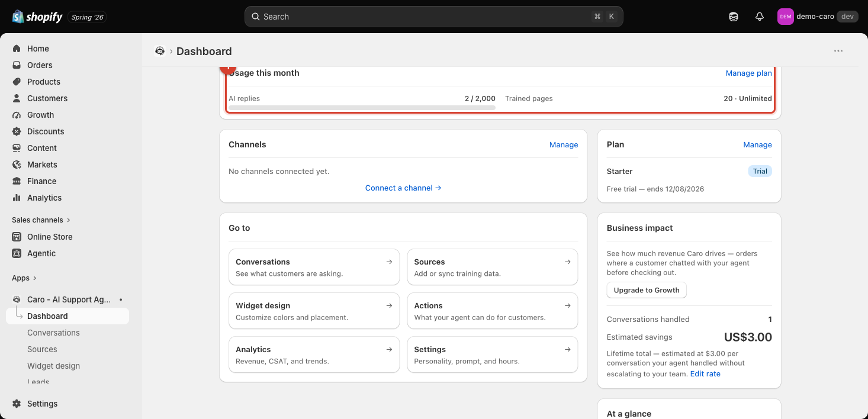Open the Orders inbox icon

point(17,65)
